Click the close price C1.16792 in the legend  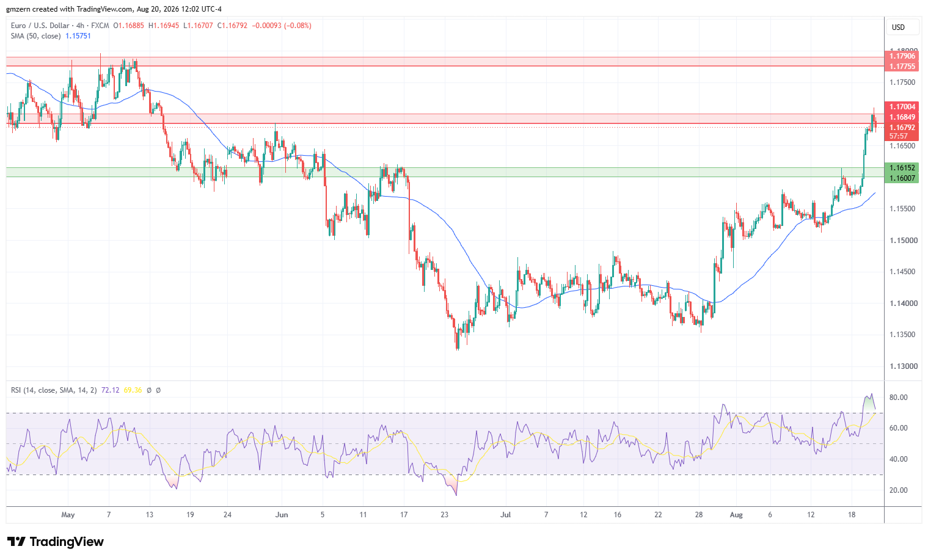pyautogui.click(x=233, y=26)
